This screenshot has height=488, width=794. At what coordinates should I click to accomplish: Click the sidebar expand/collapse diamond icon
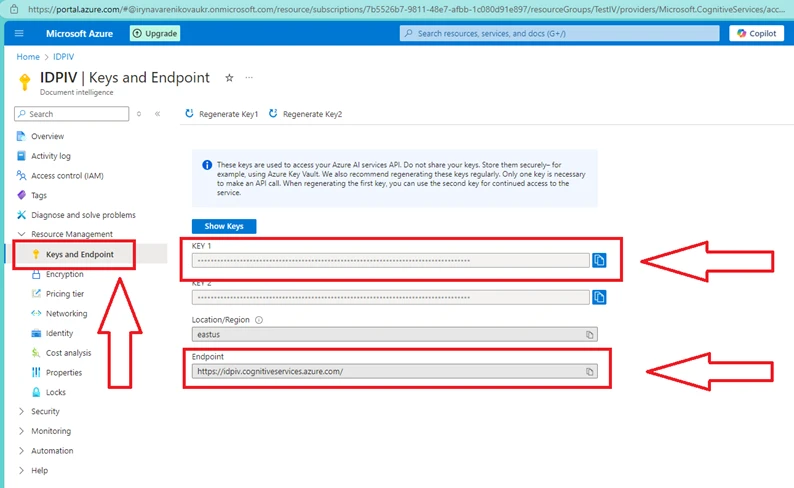click(x=139, y=114)
